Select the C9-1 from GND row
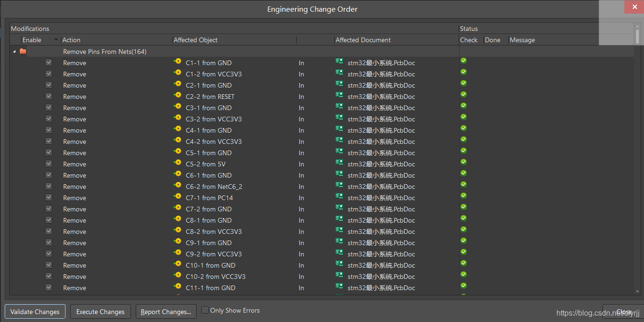 point(208,243)
